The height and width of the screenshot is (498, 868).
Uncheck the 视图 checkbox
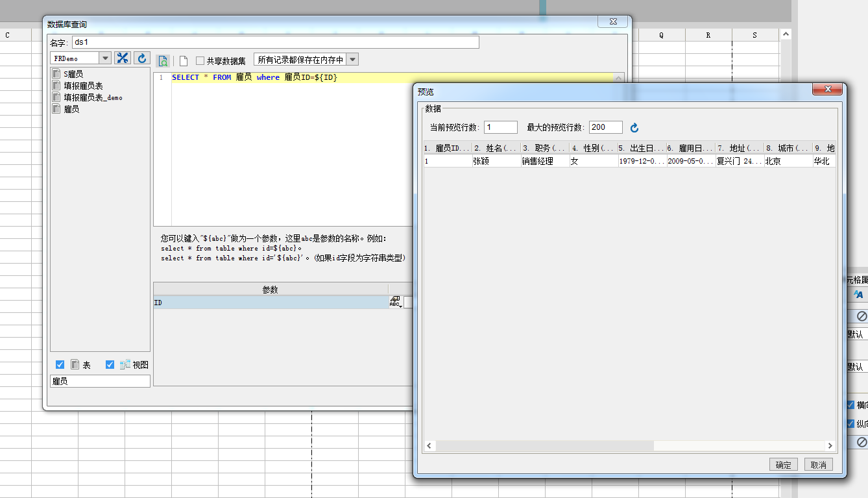point(110,365)
